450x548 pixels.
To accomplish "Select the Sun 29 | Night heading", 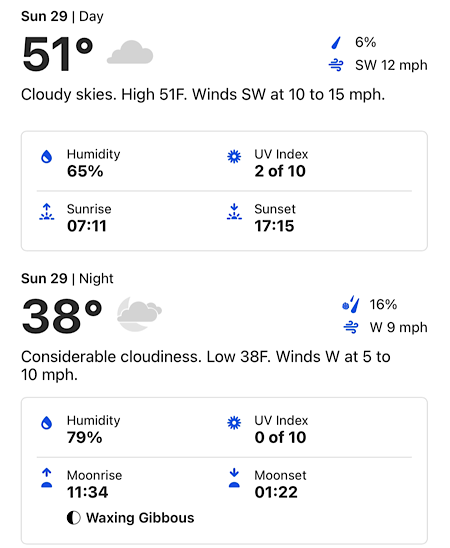I will coord(67,279).
